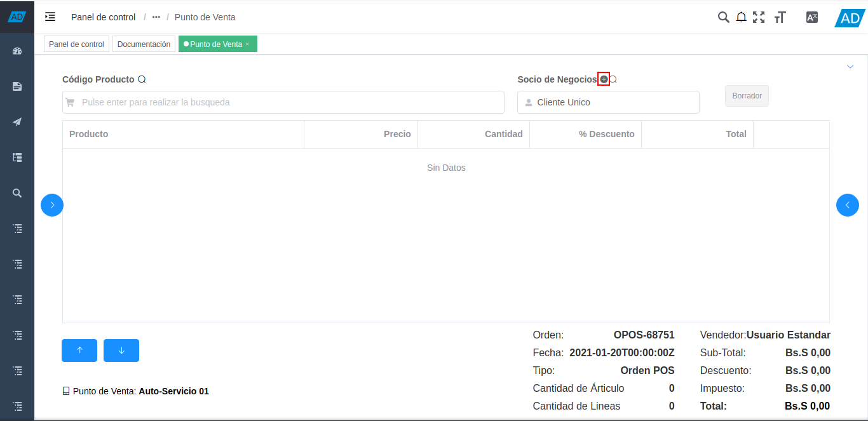Click the AD logo in sidebar

coord(17,17)
